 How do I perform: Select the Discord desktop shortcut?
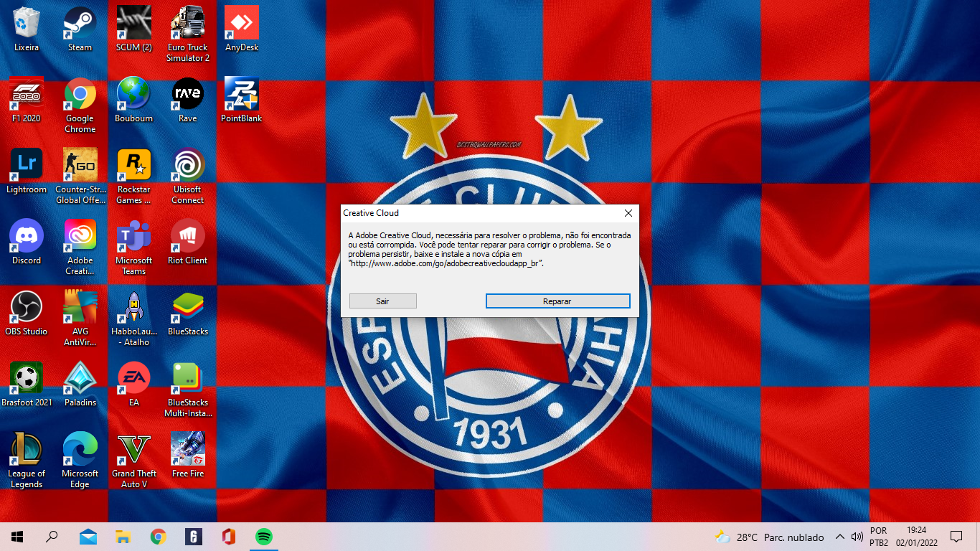coord(27,242)
